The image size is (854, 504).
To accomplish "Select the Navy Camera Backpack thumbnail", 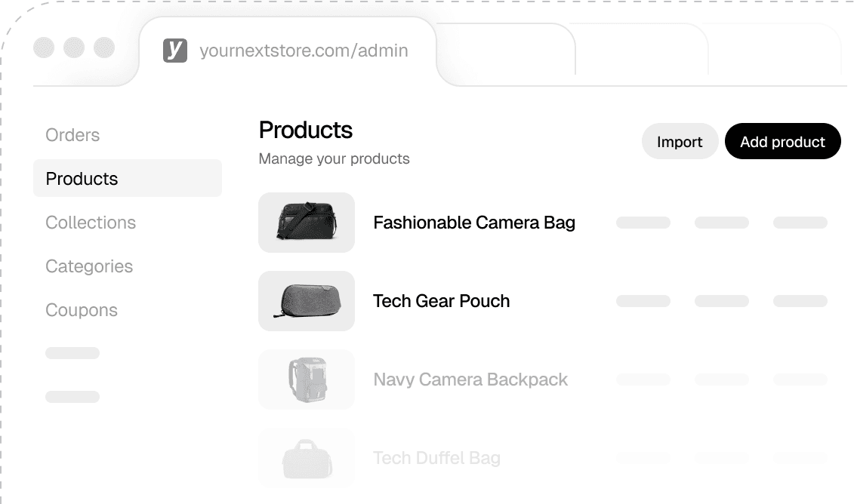I will tap(307, 380).
